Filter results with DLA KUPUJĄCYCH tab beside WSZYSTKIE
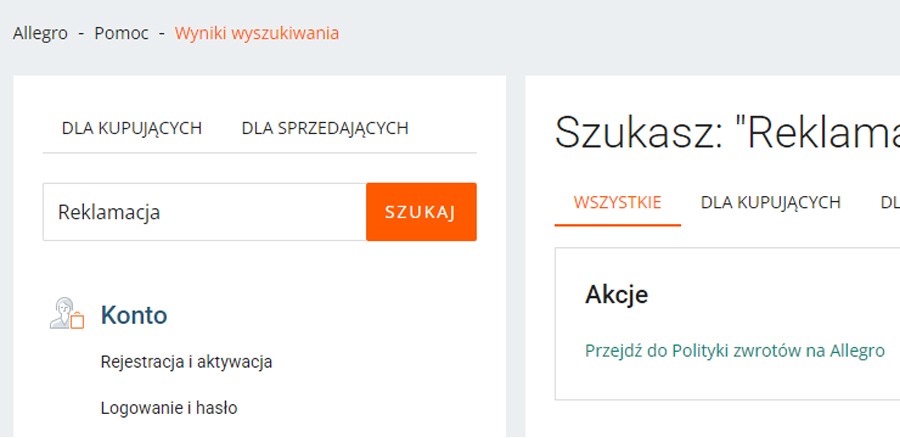Image resolution: width=900 pixels, height=438 pixels. pyautogui.click(x=770, y=202)
